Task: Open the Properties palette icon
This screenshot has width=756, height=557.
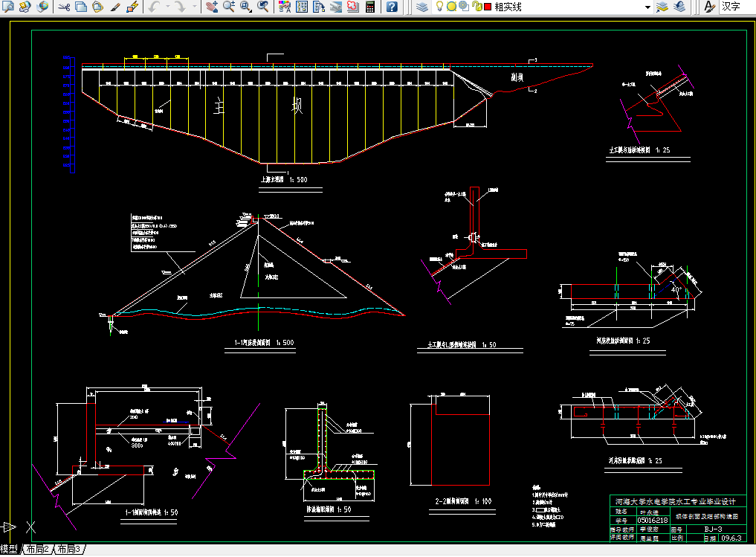Action: tap(285, 7)
